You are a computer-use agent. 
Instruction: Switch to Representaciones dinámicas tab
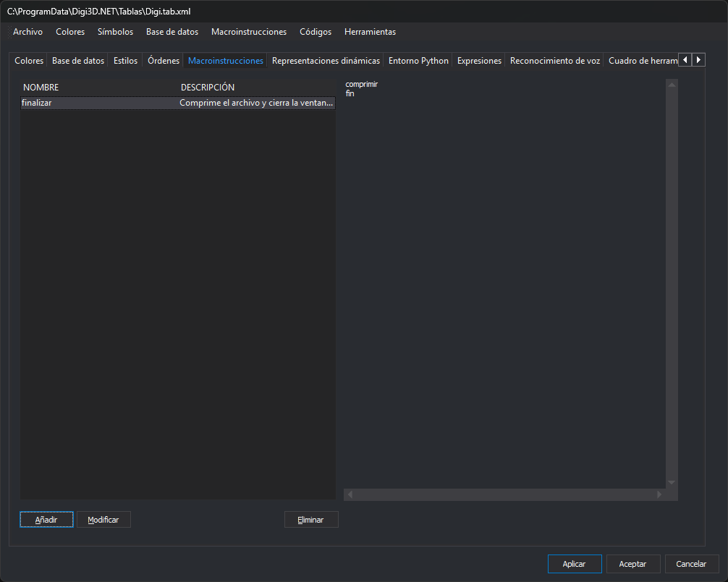coord(326,61)
